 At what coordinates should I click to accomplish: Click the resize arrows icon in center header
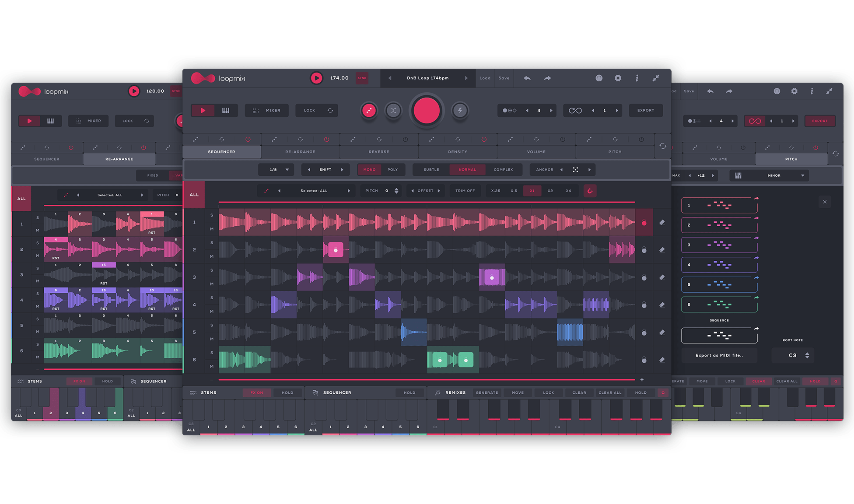[x=656, y=78]
